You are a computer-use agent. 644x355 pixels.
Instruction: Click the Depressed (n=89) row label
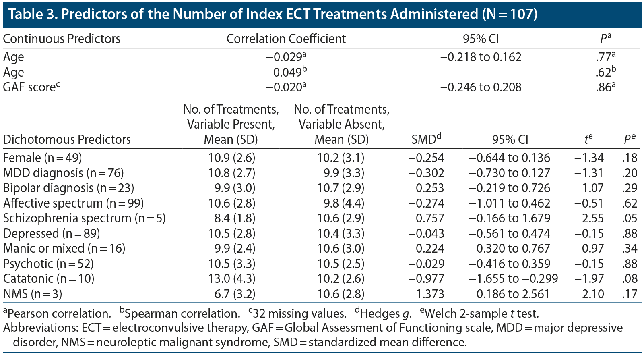pos(52,234)
